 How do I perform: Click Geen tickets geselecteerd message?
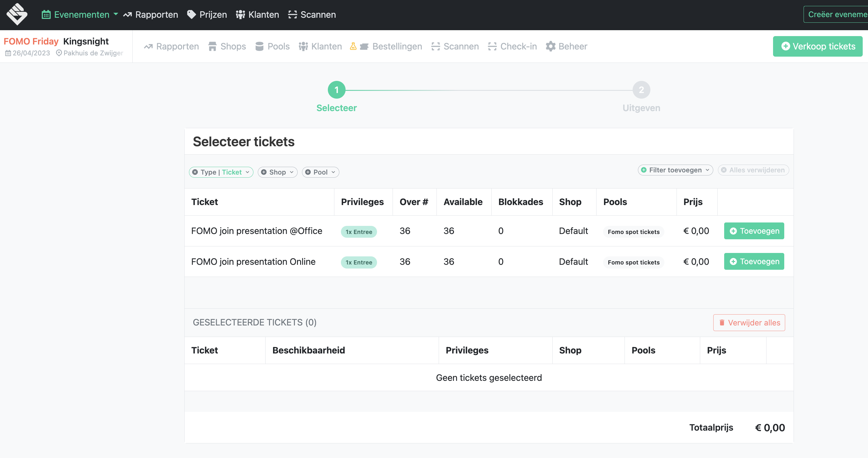(x=489, y=377)
